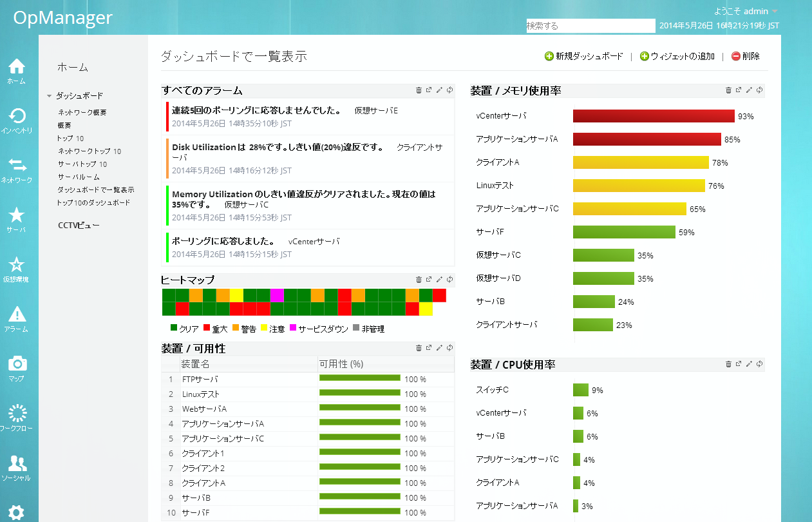The height and width of the screenshot is (522, 812).
Task: Click the アラーム warning triangle icon
Action: pyautogui.click(x=17, y=315)
